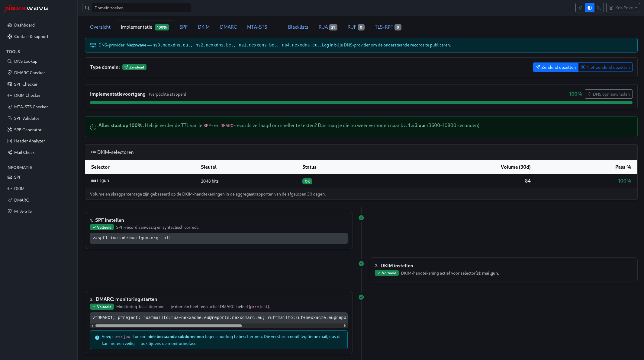Click Voltooid badge under DMARC monitoring starten
Image resolution: width=644 pixels, height=360 pixels.
click(102, 307)
